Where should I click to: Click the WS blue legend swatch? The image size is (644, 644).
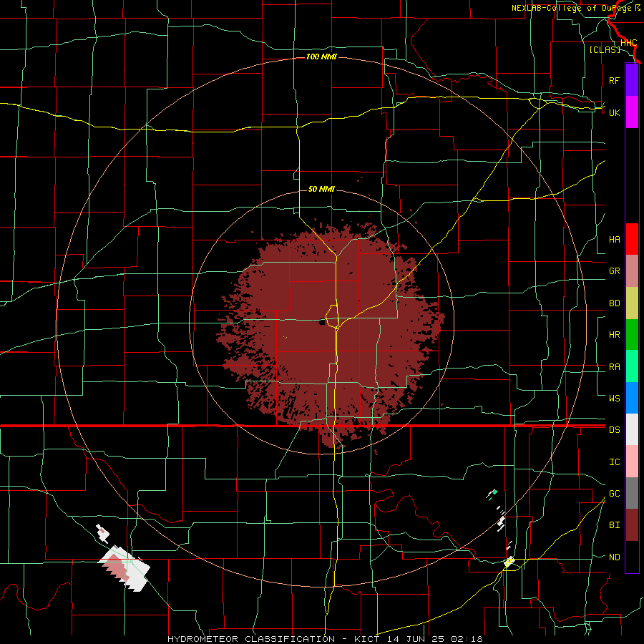click(632, 398)
